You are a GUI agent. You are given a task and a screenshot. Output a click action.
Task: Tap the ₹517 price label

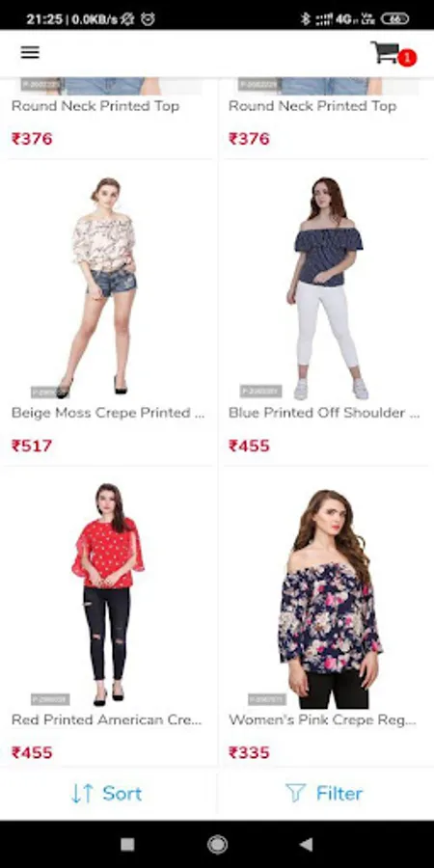[x=32, y=446]
